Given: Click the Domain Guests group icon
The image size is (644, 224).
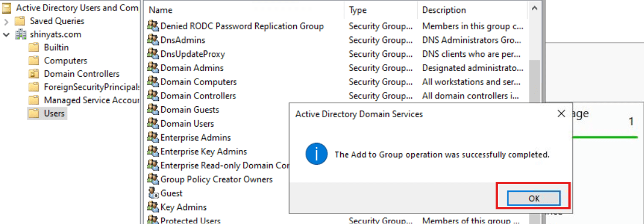Looking at the screenshot, I should [x=152, y=110].
